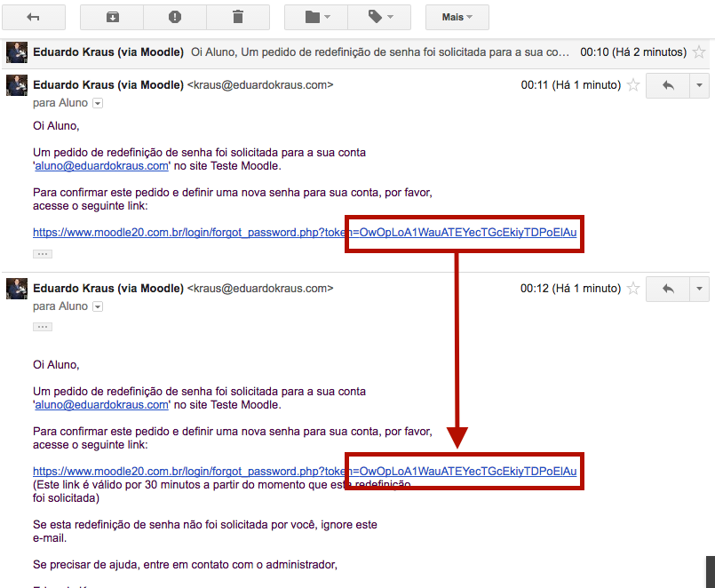Open the Labels tag dropdown
715x588 pixels.
[x=379, y=18]
